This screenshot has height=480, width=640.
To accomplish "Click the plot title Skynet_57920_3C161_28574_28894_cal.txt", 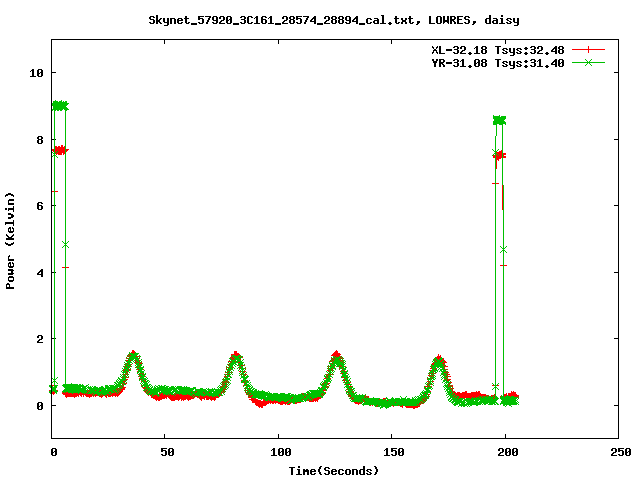I will point(284,20).
